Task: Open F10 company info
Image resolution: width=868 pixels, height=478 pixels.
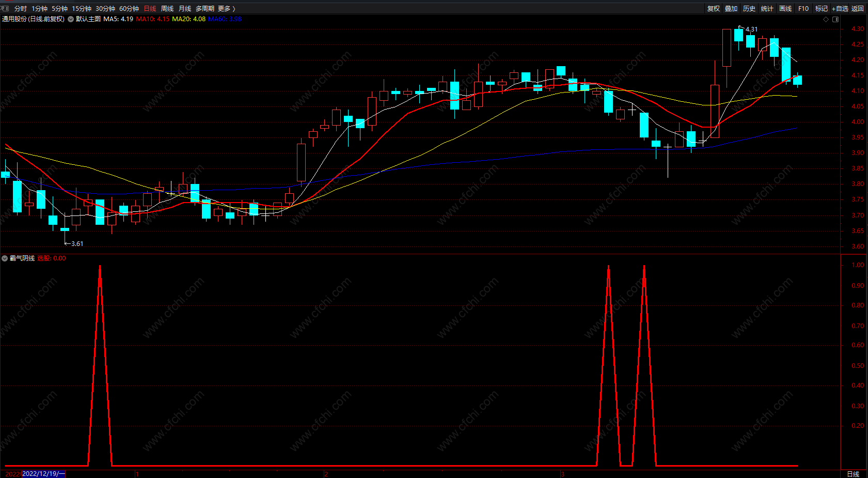Action: point(803,8)
